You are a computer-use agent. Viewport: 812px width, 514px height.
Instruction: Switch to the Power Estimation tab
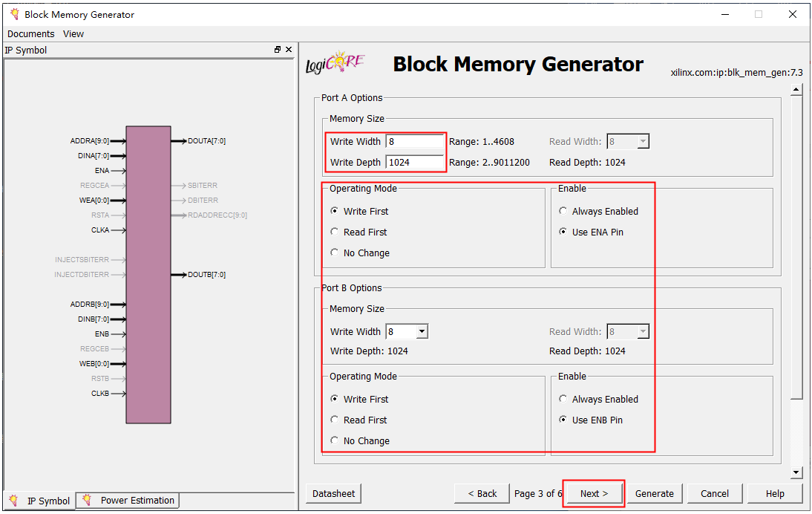(x=129, y=501)
